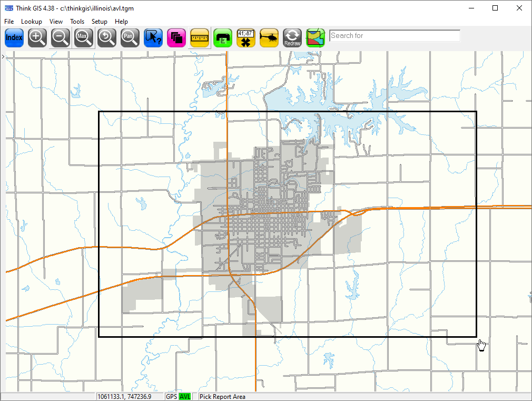Click the Search for input field
532x401 pixels.
click(x=395, y=36)
